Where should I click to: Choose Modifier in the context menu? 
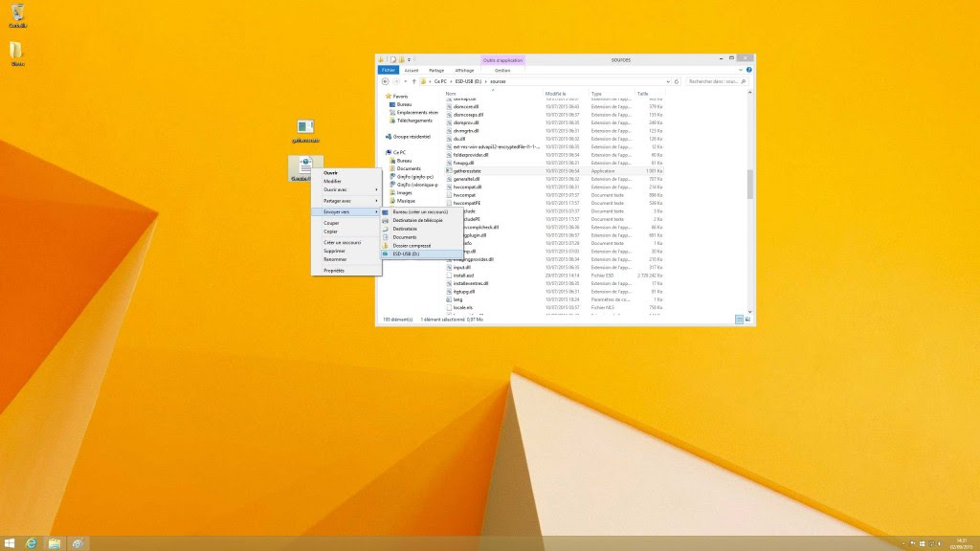(346, 181)
